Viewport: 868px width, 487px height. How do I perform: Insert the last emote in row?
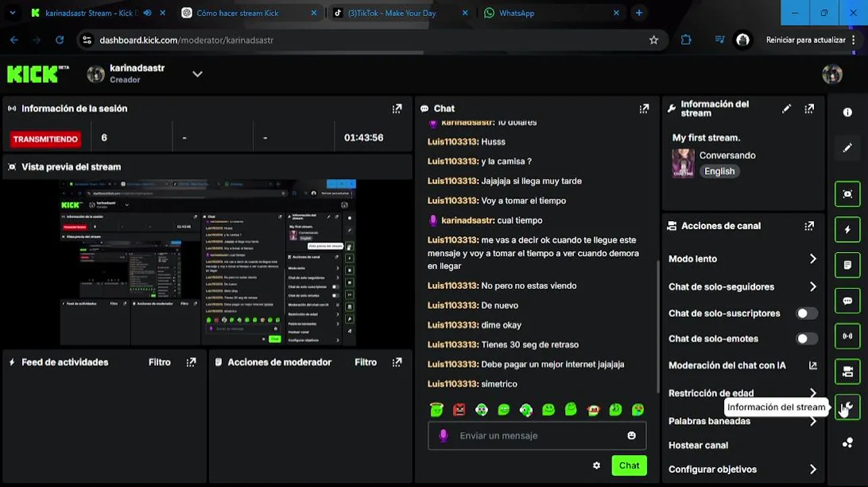(x=638, y=409)
